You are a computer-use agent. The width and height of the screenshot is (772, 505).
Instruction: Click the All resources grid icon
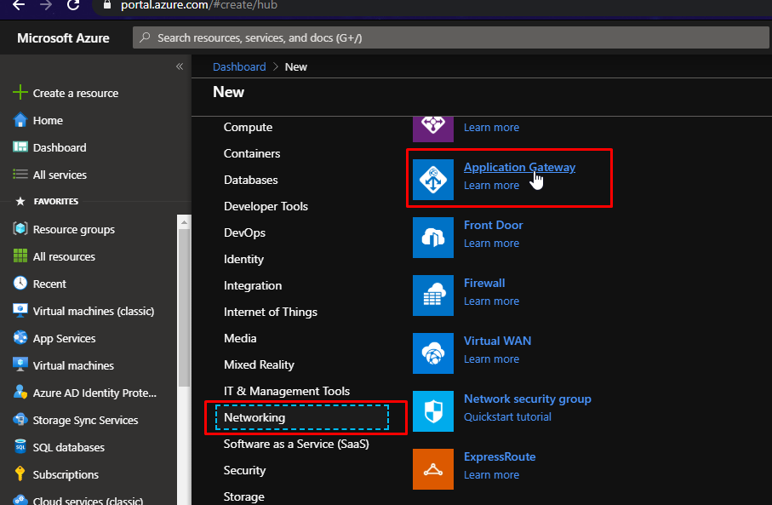click(x=20, y=256)
